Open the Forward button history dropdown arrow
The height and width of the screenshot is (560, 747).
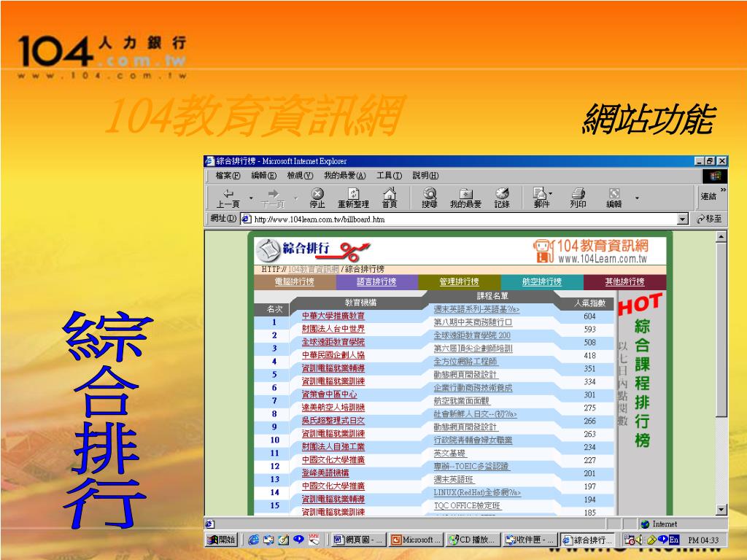pos(296,198)
